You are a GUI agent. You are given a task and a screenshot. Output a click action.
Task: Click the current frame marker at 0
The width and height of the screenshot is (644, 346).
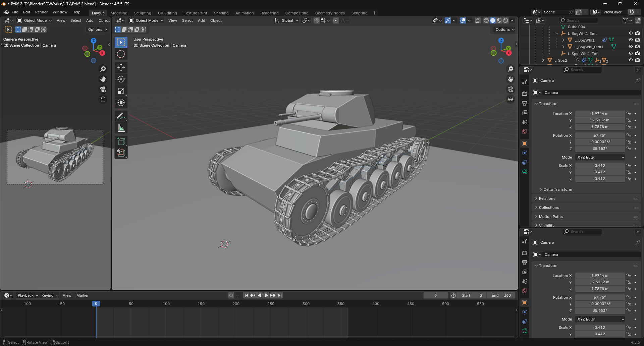point(96,304)
